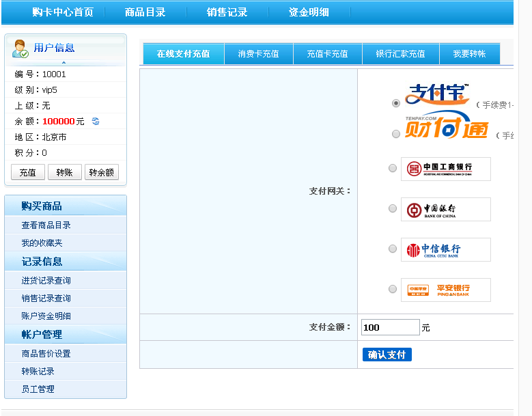
Task: Select the 支付宝 radio button
Action: pos(396,103)
